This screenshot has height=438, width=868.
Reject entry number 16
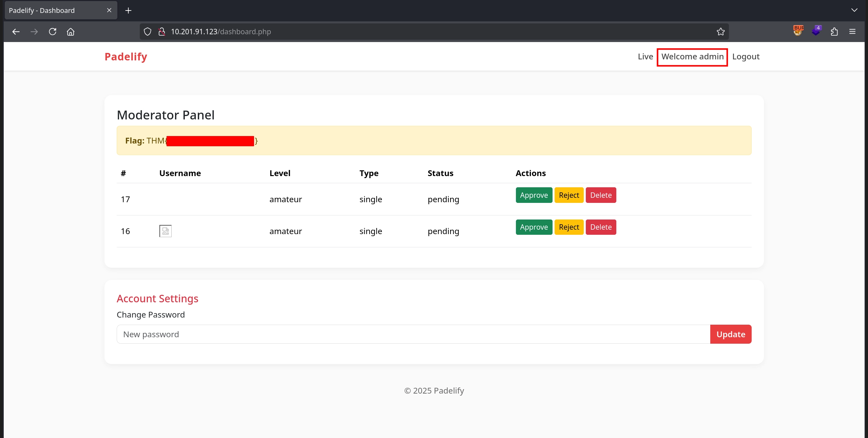pyautogui.click(x=569, y=227)
